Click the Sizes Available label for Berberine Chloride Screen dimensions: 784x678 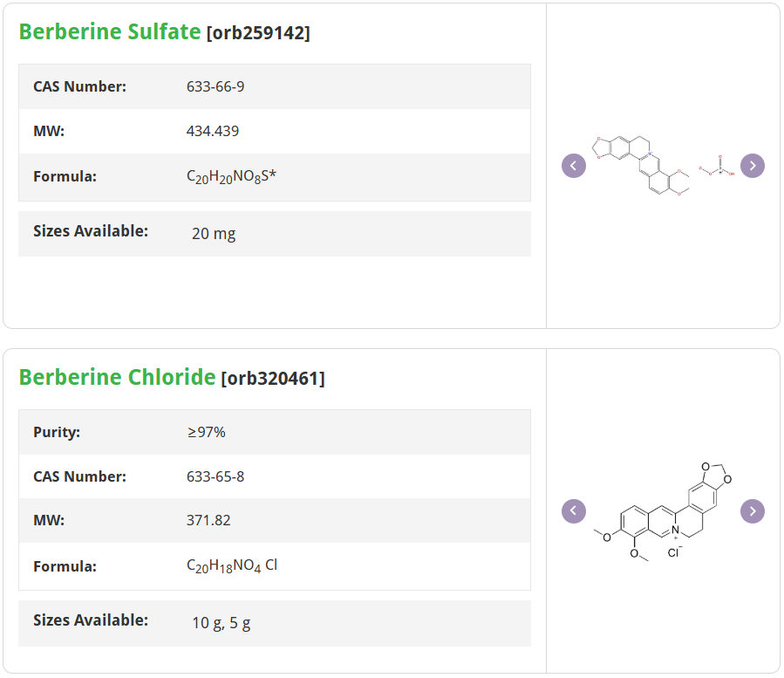tap(91, 620)
